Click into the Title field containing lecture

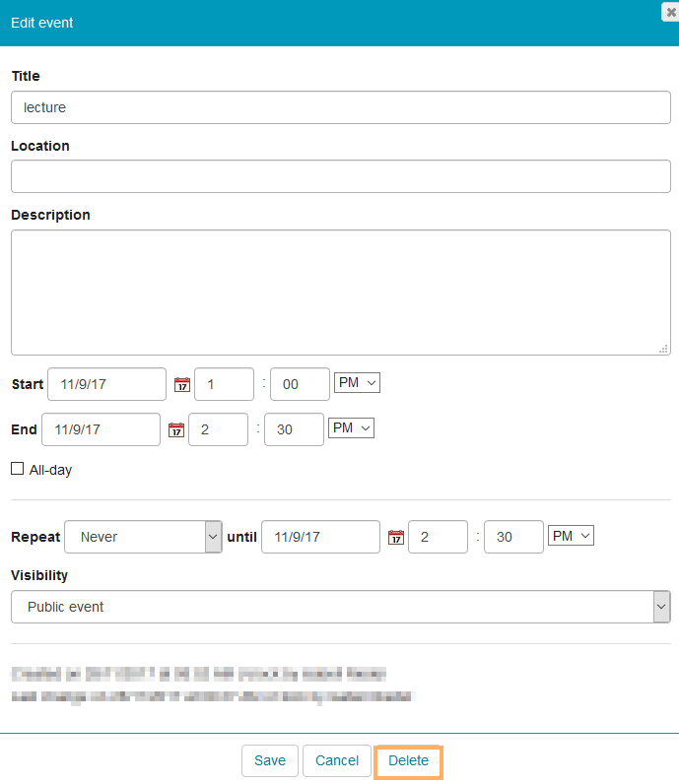pos(340,107)
